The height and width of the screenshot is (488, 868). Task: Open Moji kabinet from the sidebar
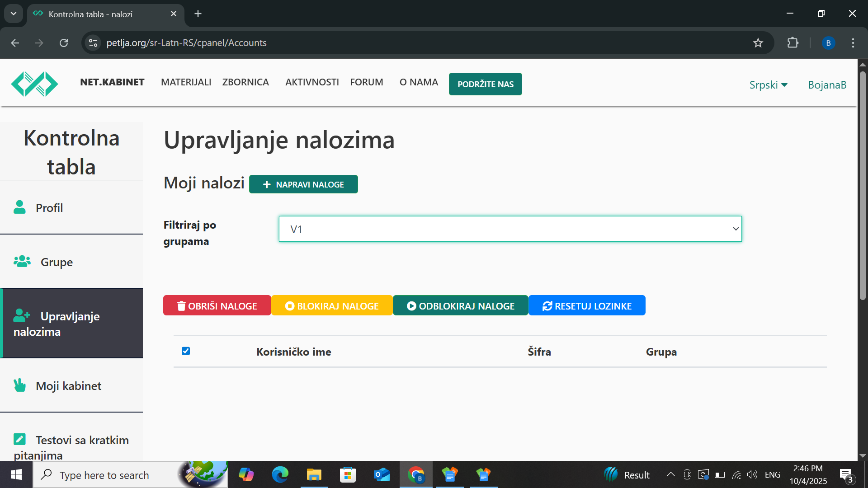68,386
